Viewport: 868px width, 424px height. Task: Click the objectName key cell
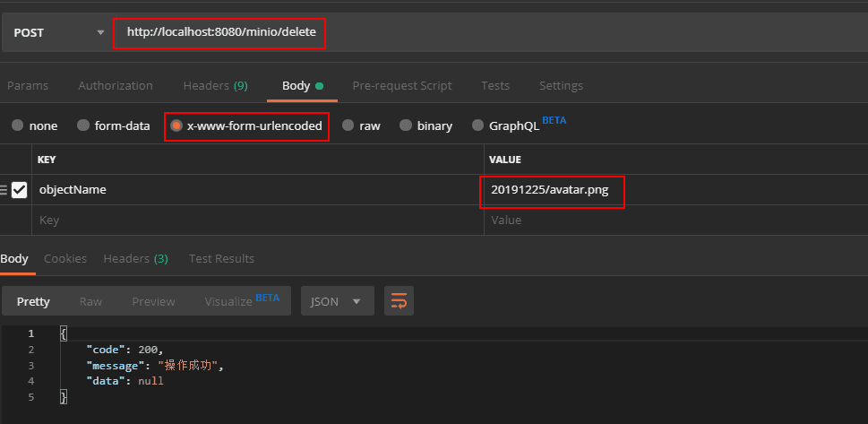point(257,190)
